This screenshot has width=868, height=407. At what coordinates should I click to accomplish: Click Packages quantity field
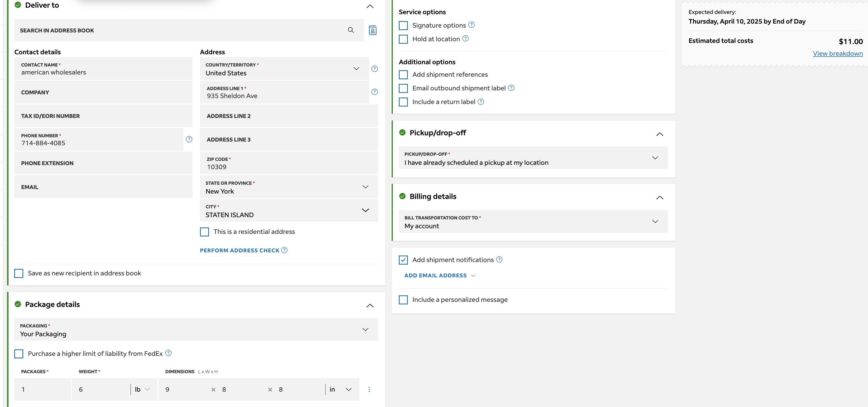click(x=42, y=389)
